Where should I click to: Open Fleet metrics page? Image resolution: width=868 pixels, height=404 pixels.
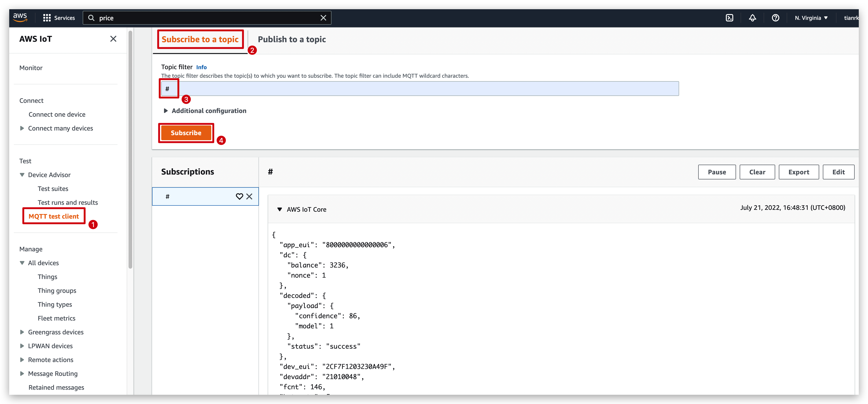(x=57, y=318)
